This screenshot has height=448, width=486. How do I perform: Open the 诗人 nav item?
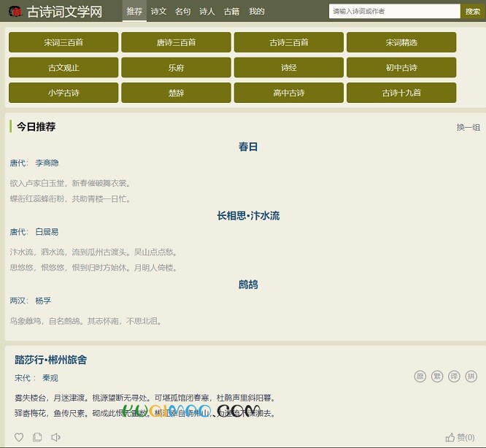pos(207,12)
